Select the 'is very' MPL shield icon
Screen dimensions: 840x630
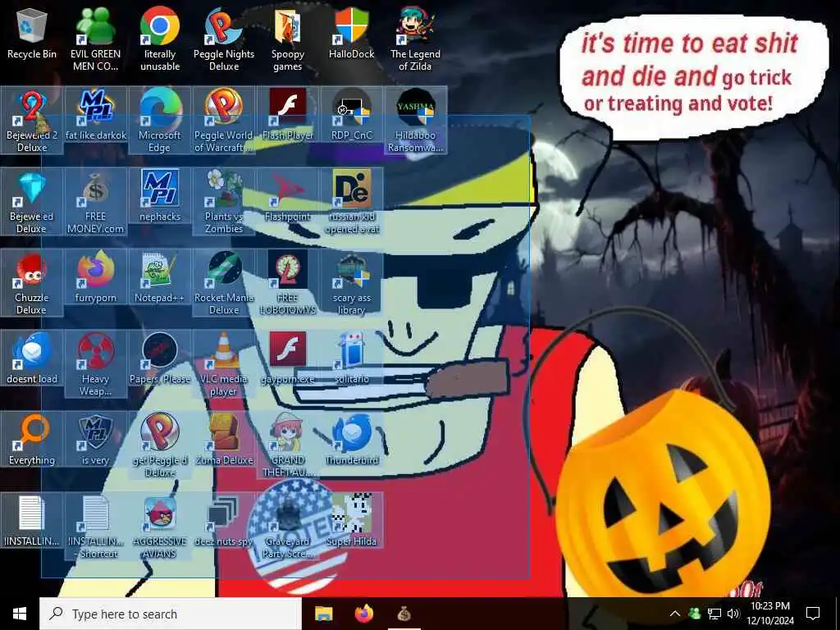[x=95, y=441]
